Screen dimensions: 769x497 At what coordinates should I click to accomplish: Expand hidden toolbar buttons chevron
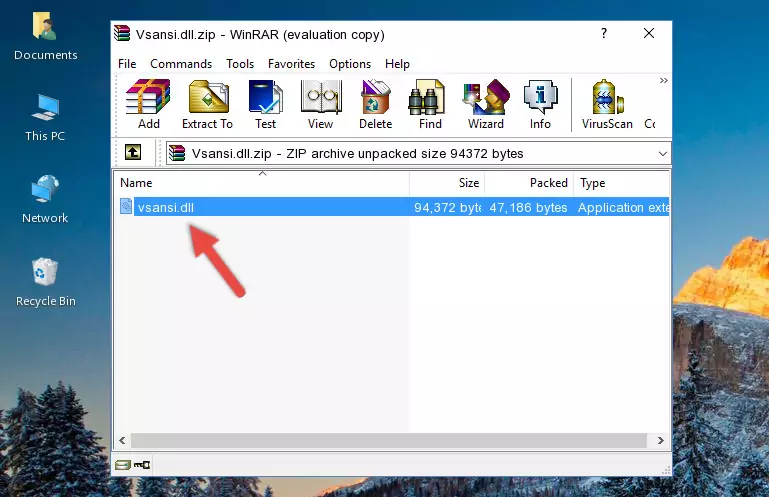point(664,80)
